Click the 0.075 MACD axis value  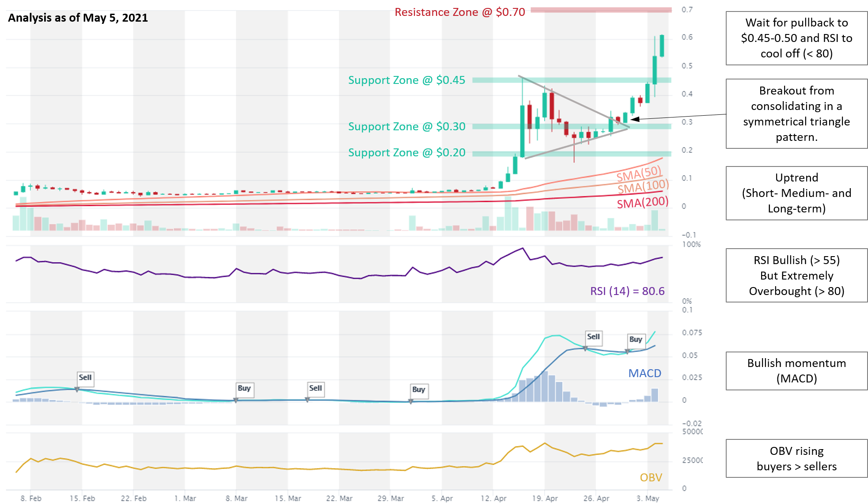(692, 333)
